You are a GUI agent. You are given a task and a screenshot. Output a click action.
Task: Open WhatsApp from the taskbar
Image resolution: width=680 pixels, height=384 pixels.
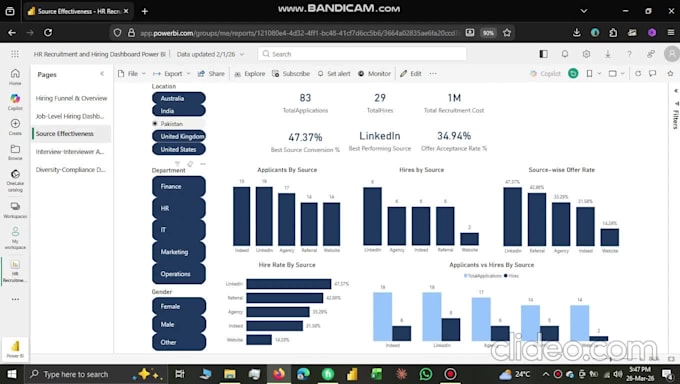(x=426, y=374)
